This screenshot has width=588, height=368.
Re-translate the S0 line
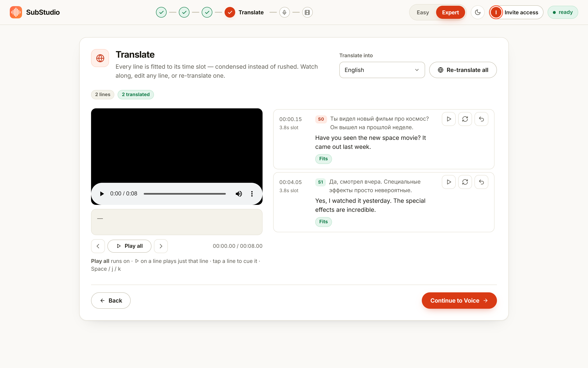465,119
